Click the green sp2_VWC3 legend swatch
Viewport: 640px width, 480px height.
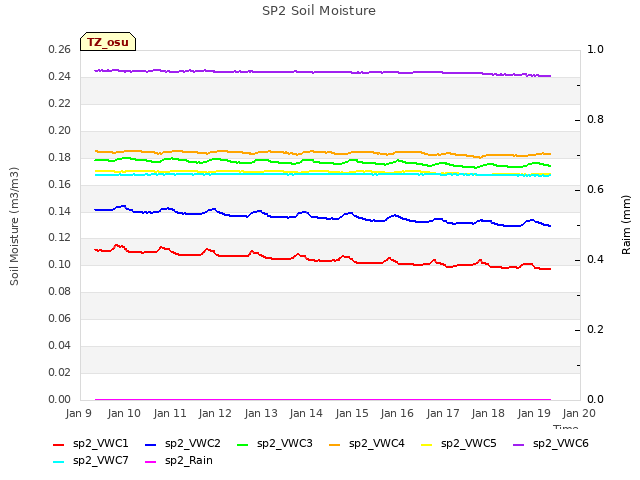243,445
